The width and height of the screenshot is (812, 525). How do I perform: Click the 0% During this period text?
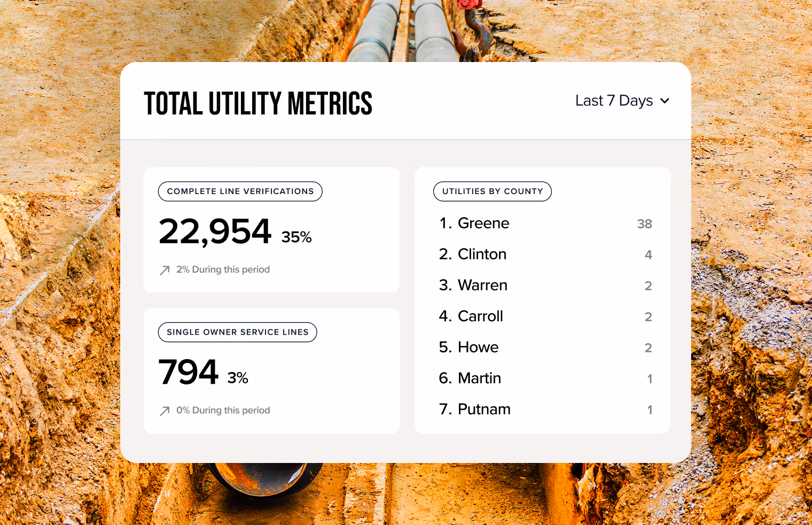223,410
